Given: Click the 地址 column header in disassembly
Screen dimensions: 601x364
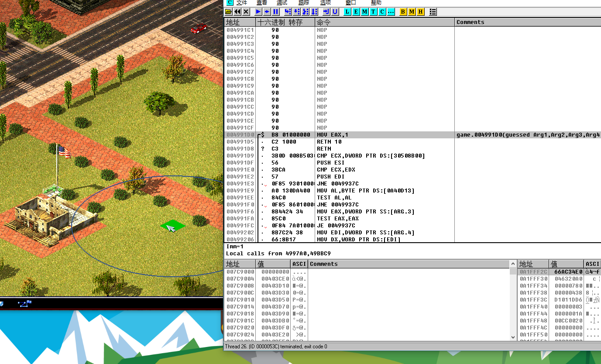Looking at the screenshot, I should coord(240,22).
